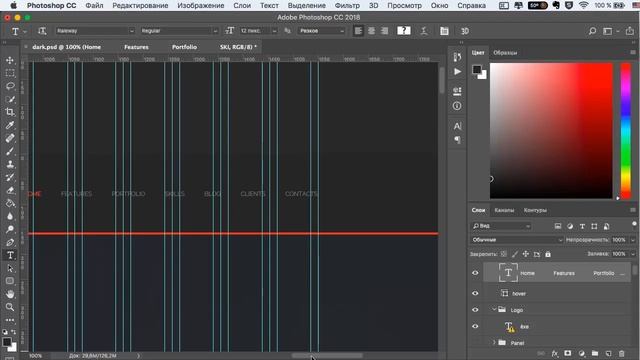Center text alignment
The height and width of the screenshot is (360, 640).
pyautogui.click(x=371, y=31)
